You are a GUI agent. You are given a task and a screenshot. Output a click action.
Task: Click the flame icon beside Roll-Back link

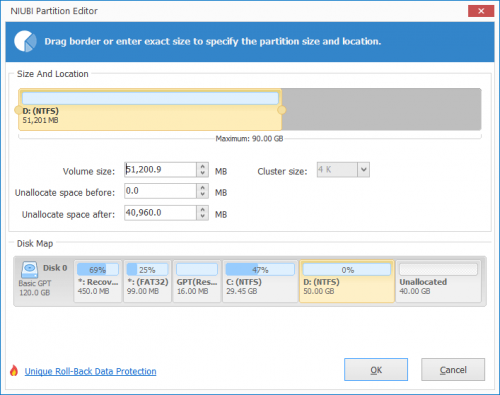14,370
